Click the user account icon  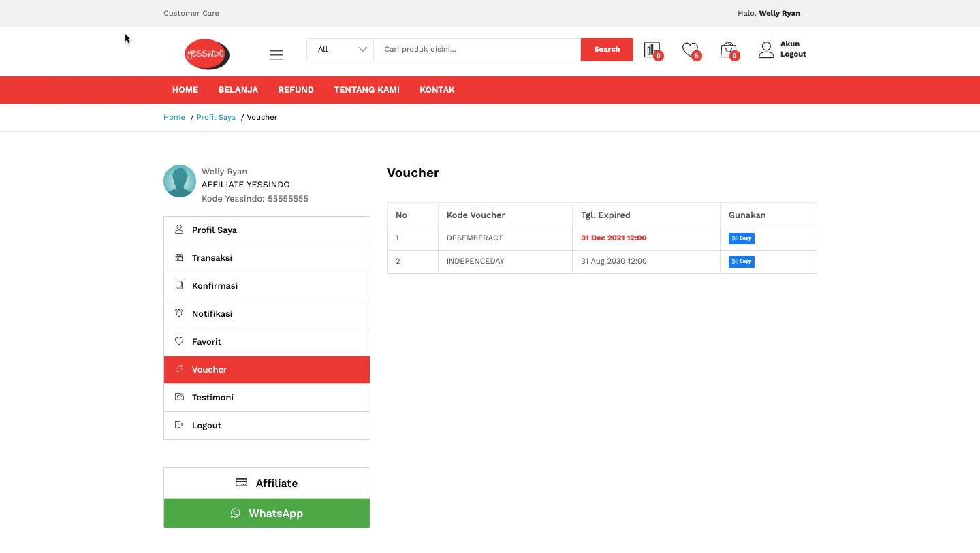point(766,50)
